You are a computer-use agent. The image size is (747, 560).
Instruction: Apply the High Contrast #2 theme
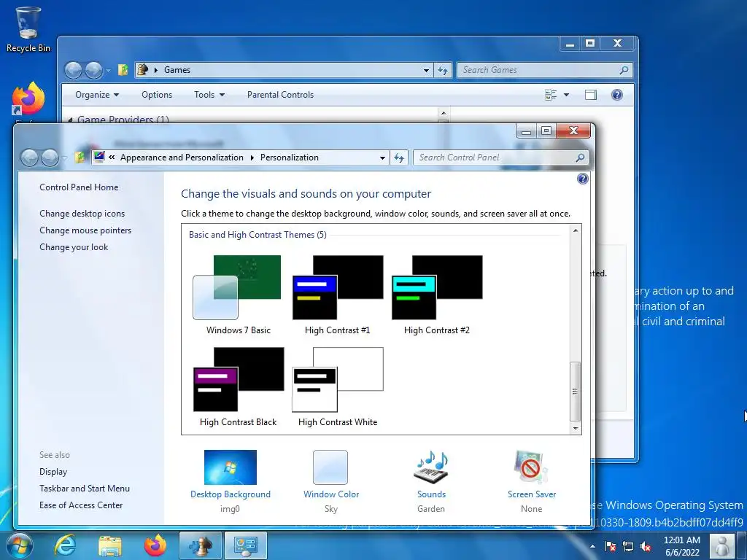[437, 295]
